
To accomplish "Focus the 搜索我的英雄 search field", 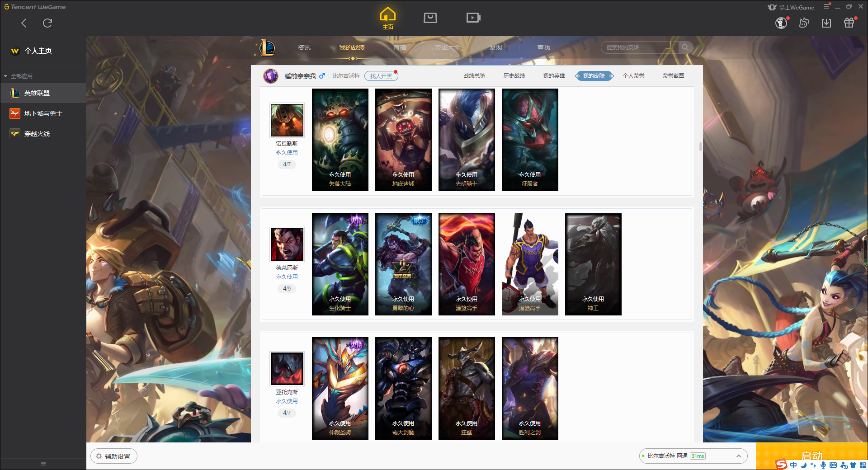I will tap(640, 47).
